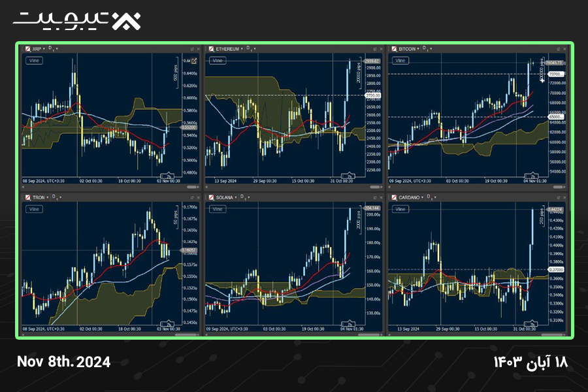Click right scroll arrow under BITCOIN chart
The image size is (588, 392).
tap(564, 187)
